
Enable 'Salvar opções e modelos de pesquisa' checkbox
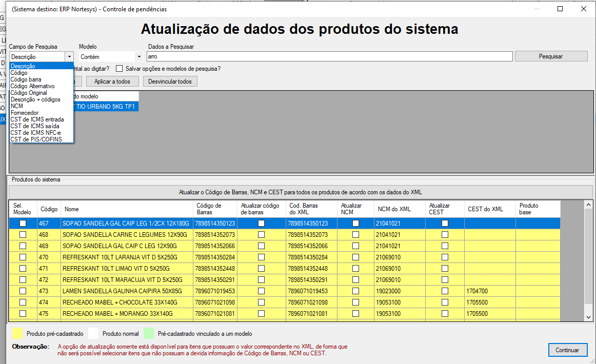coord(120,68)
